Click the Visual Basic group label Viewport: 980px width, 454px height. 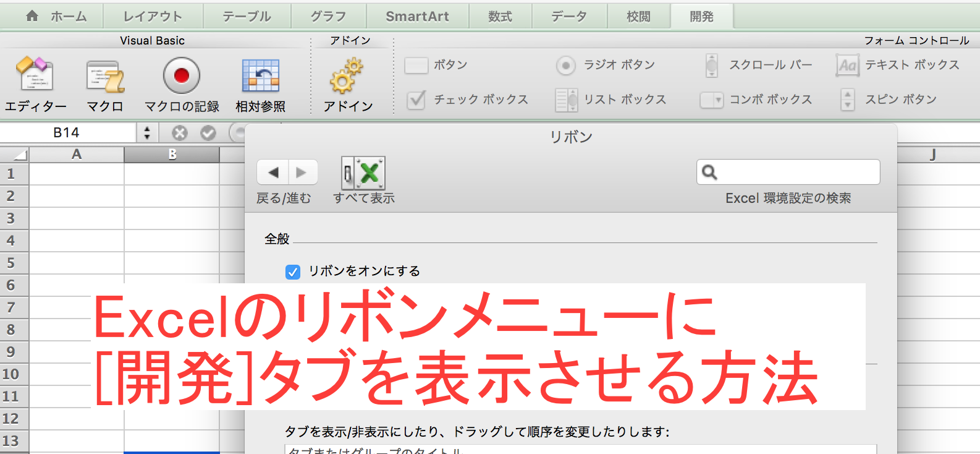coord(152,41)
